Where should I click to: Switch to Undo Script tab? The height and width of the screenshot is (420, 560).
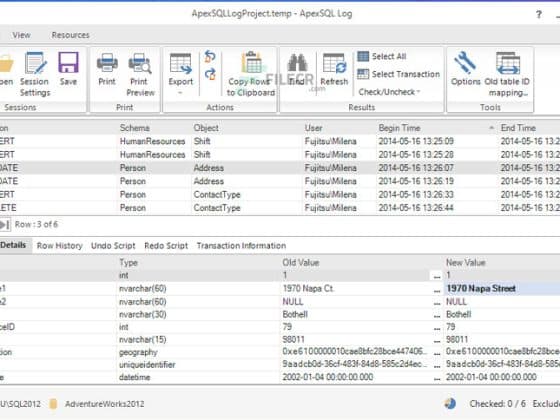coord(113,246)
